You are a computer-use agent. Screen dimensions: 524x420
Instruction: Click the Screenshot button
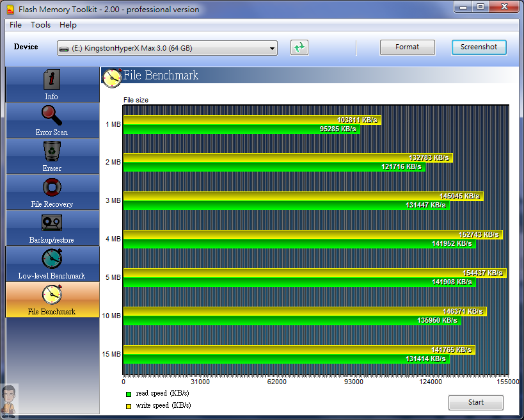(479, 47)
